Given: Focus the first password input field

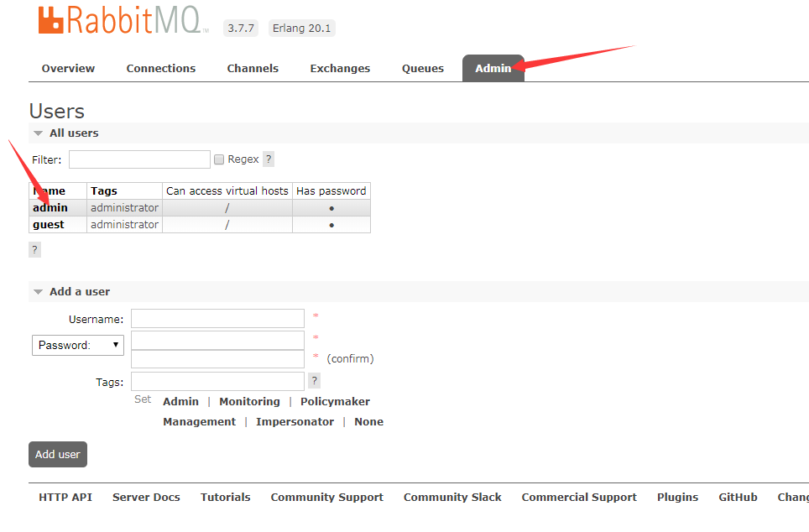Looking at the screenshot, I should [217, 340].
